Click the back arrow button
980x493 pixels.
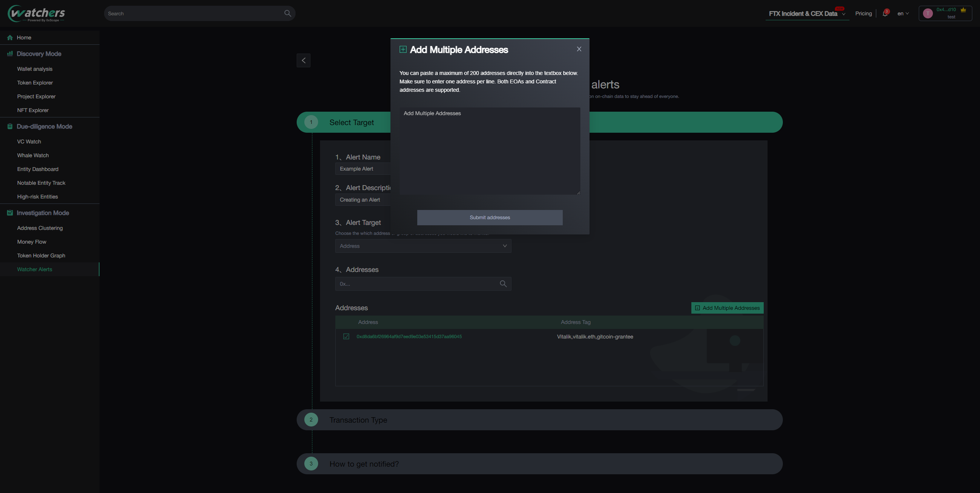point(303,60)
